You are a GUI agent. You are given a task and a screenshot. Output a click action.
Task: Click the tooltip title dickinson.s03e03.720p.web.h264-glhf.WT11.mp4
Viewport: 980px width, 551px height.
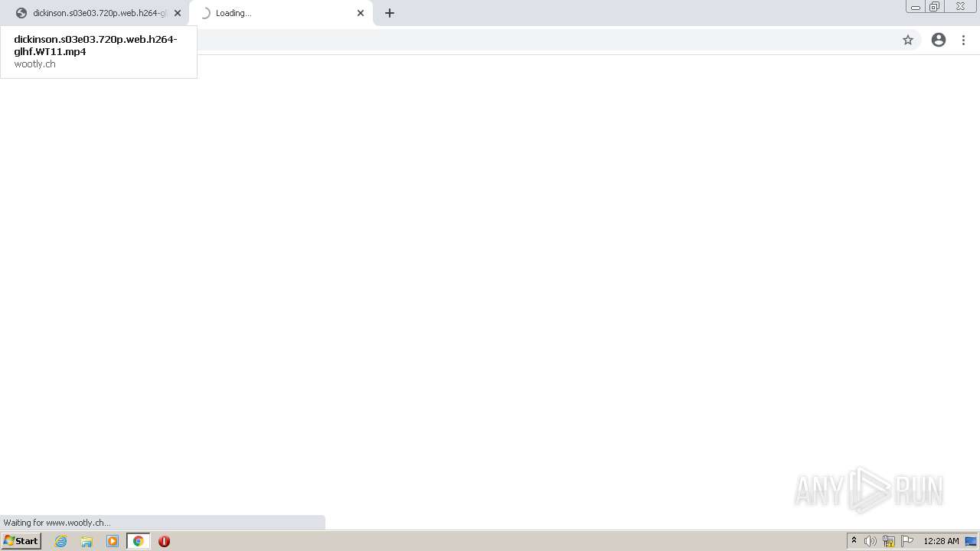click(x=96, y=45)
